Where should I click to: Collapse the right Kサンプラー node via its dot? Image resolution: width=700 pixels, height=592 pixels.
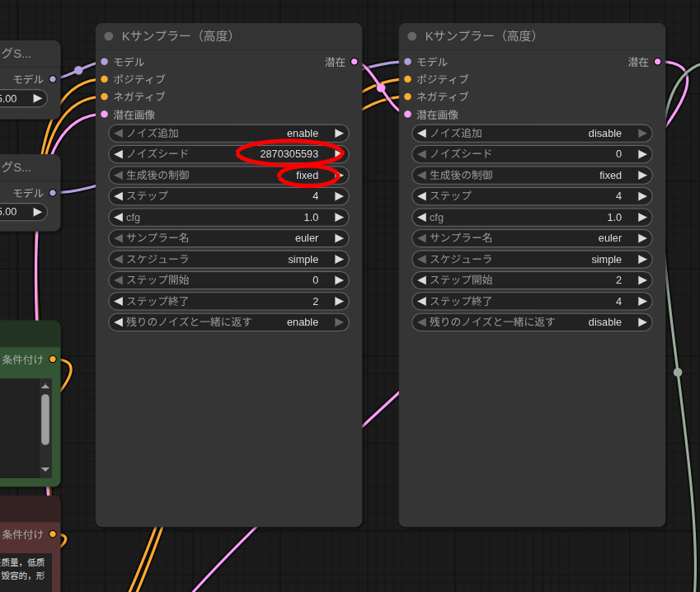click(412, 36)
